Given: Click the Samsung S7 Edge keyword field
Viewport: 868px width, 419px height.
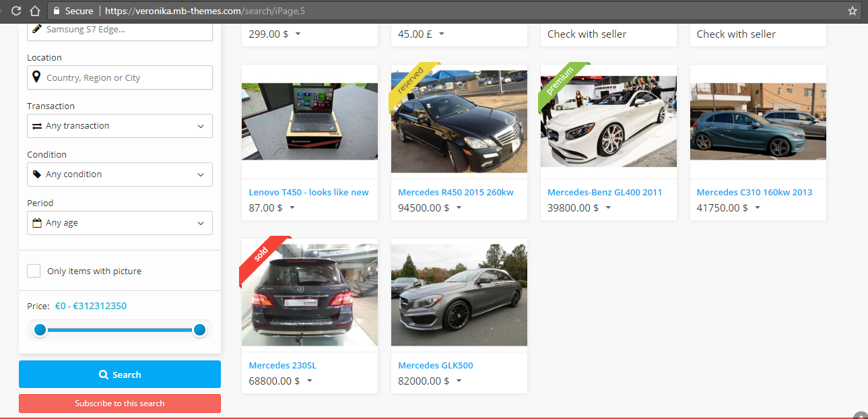Looking at the screenshot, I should [x=120, y=30].
